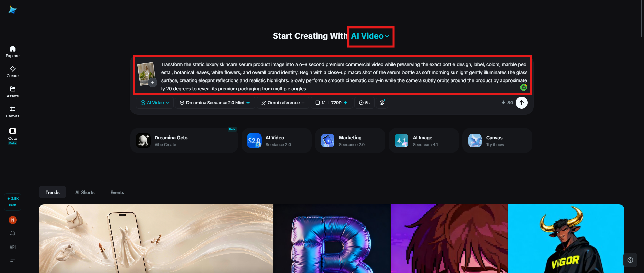
Task: Open the pixel art anime face thumbnail
Action: (x=449, y=238)
